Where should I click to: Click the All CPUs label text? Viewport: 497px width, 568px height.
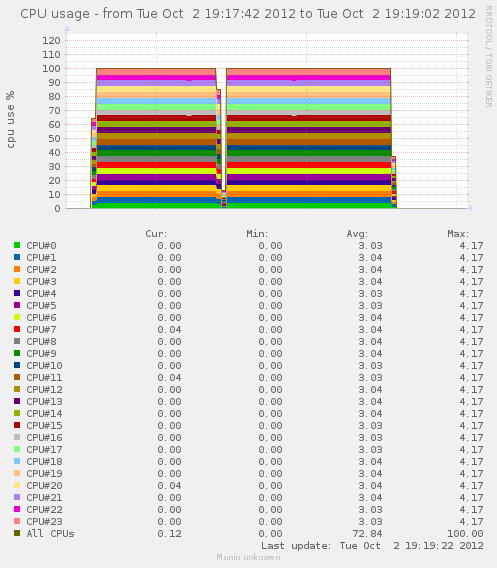(x=50, y=534)
